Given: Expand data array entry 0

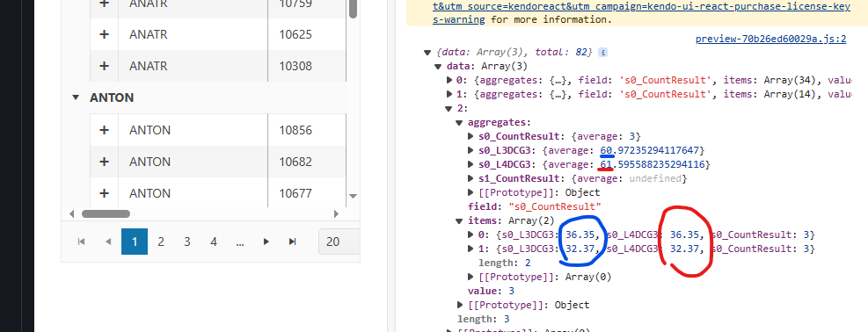Looking at the screenshot, I should pyautogui.click(x=449, y=81).
